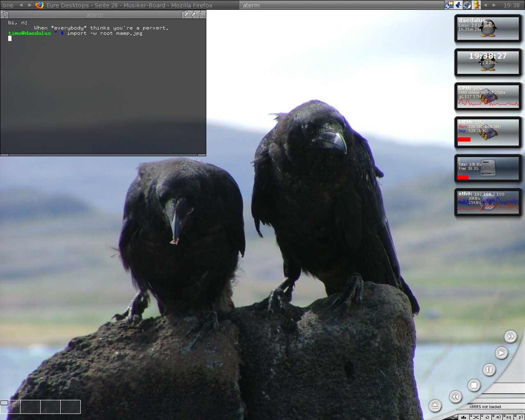Click the play button in the XMMS controller
The image size is (525, 420).
pyautogui.click(x=501, y=353)
